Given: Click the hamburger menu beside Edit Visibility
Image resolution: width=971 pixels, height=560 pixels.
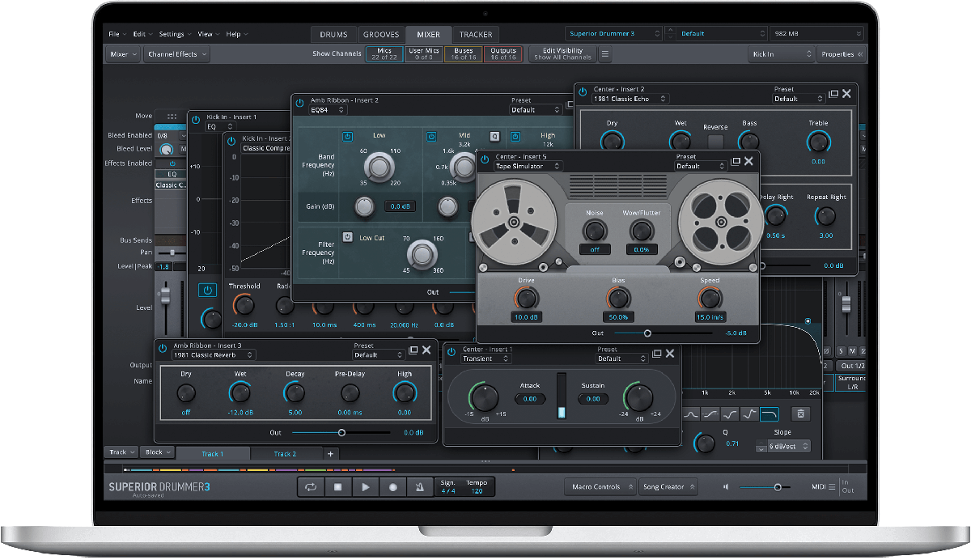Looking at the screenshot, I should coord(605,54).
